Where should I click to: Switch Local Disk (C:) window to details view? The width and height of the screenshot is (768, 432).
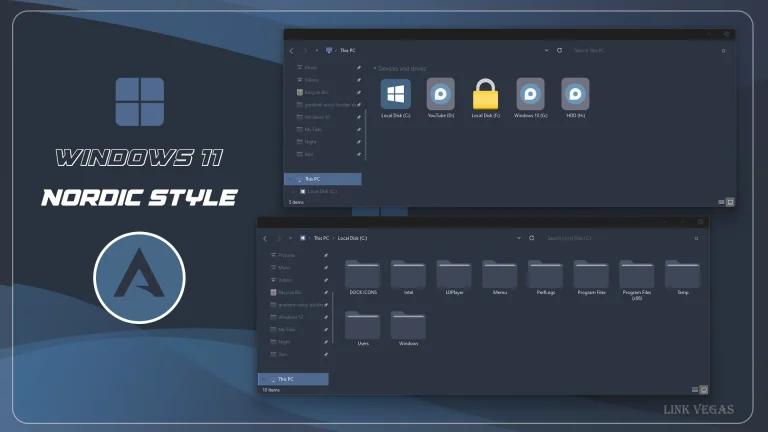pos(695,390)
